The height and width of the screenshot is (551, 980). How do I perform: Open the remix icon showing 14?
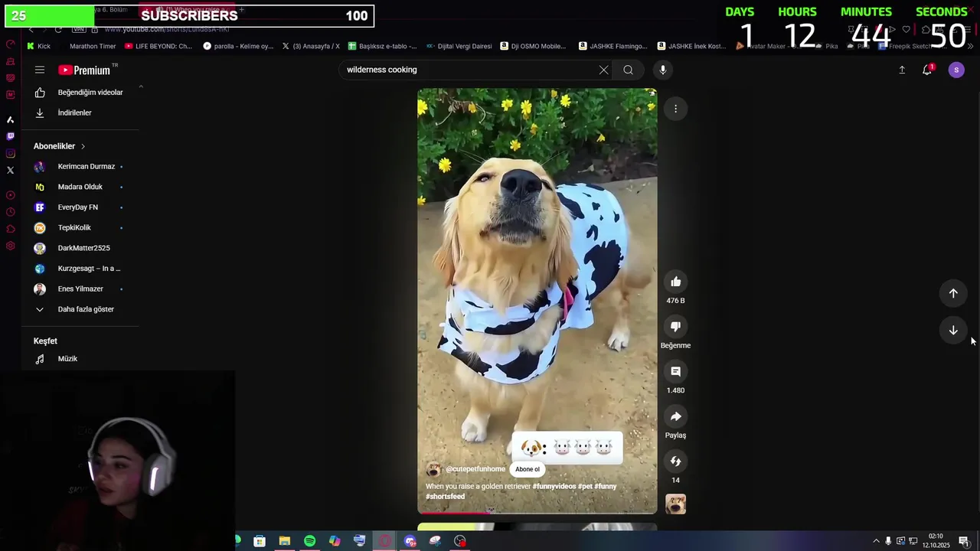[x=675, y=461]
